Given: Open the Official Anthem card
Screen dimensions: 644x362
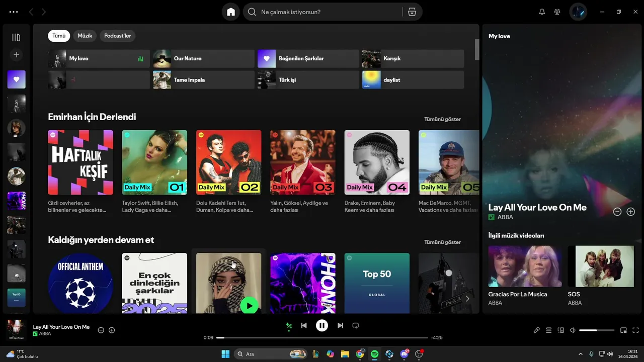Looking at the screenshot, I should tap(80, 283).
